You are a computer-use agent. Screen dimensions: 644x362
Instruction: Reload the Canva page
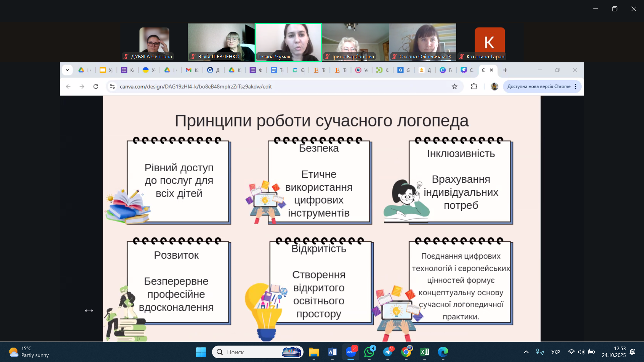[x=96, y=86]
